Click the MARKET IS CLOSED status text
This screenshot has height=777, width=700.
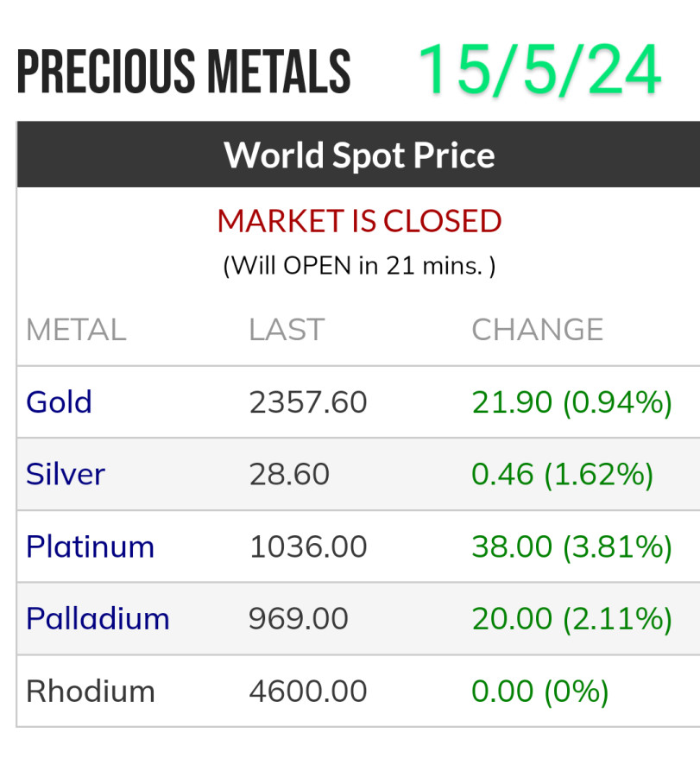pyautogui.click(x=359, y=221)
